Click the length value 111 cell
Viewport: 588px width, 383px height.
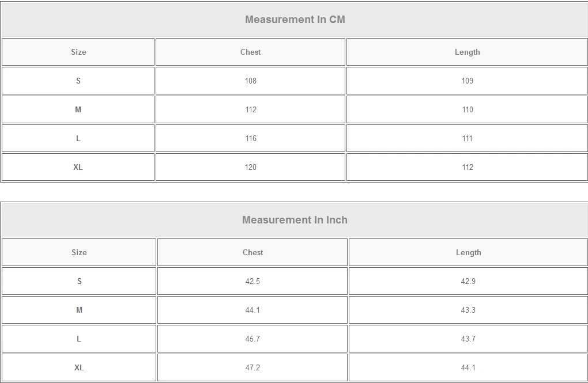467,138
